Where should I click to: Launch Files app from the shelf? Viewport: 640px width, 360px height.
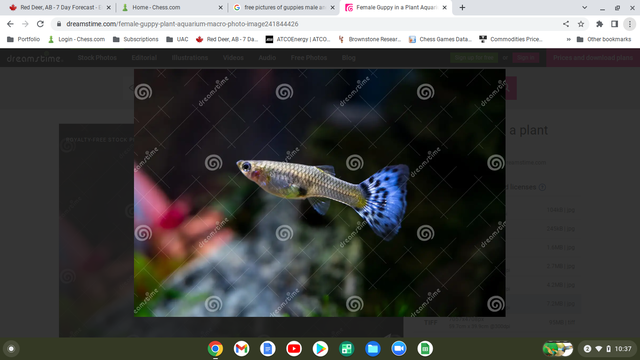click(x=373, y=349)
